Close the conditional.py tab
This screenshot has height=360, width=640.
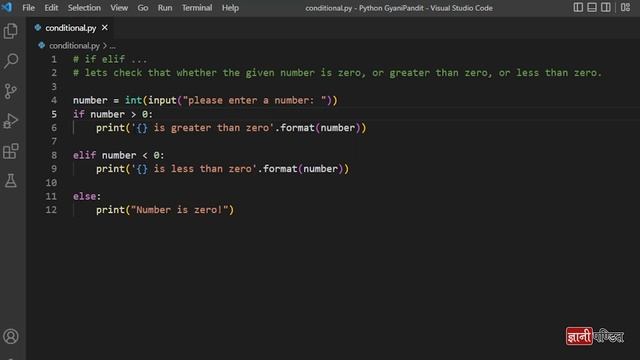[x=104, y=27]
